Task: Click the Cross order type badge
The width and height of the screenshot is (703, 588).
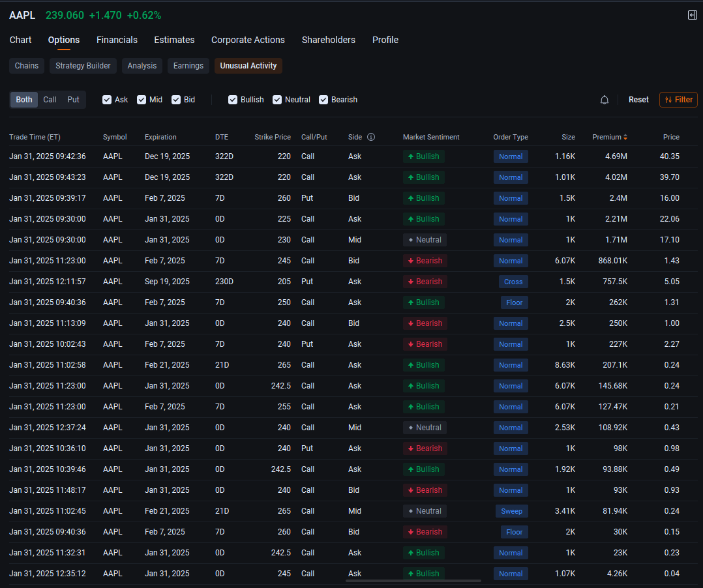Action: point(513,282)
